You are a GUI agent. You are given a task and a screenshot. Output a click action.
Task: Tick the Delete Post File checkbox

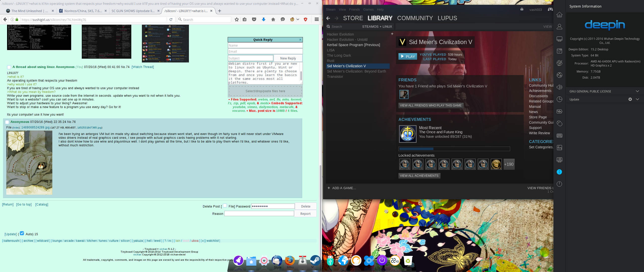225,206
